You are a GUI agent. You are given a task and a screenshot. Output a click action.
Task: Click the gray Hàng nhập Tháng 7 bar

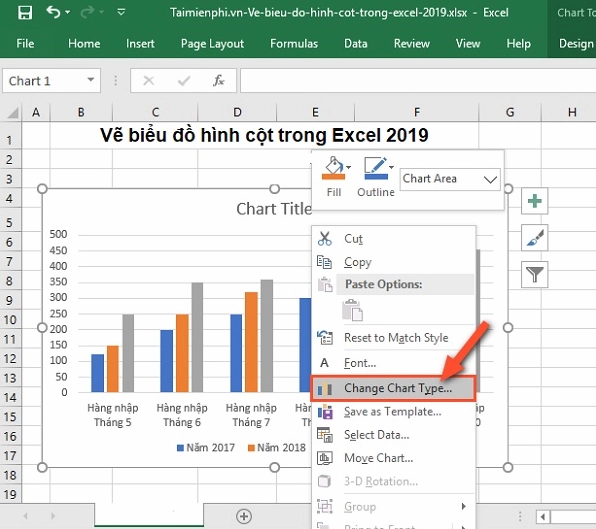pyautogui.click(x=266, y=336)
